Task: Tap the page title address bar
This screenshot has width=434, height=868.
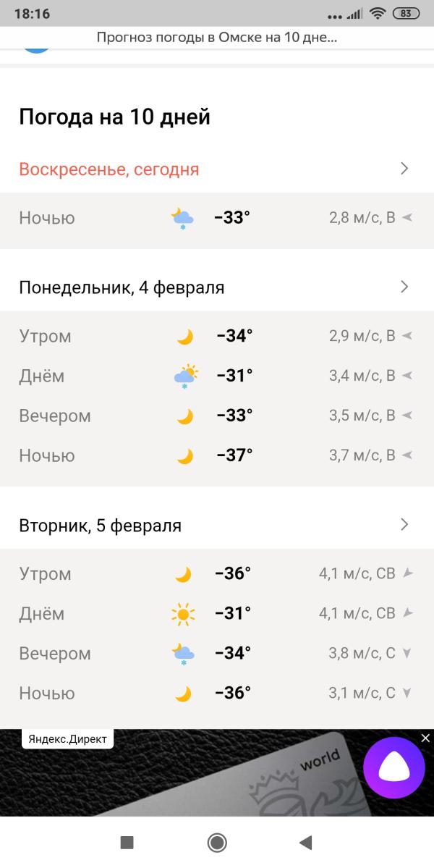Action: [217, 37]
